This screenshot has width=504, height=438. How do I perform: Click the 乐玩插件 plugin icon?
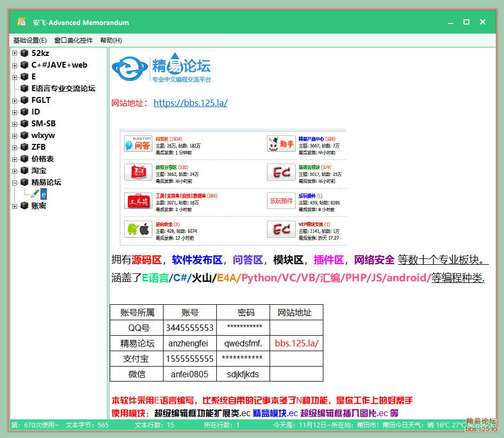coord(281,201)
